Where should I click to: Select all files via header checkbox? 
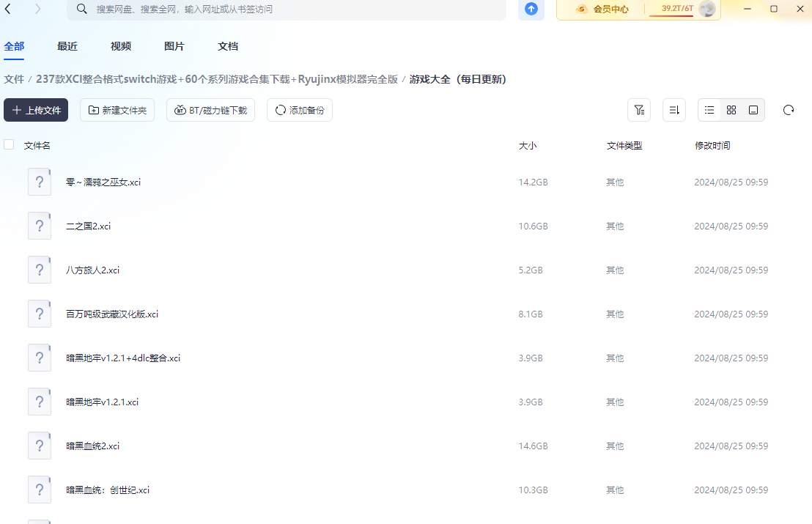(x=9, y=144)
